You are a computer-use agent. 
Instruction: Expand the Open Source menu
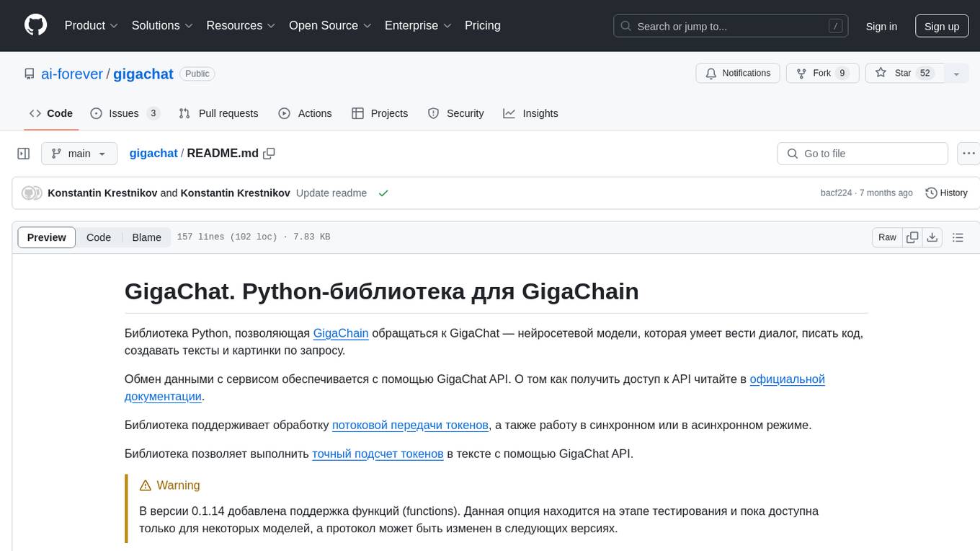coord(330,25)
